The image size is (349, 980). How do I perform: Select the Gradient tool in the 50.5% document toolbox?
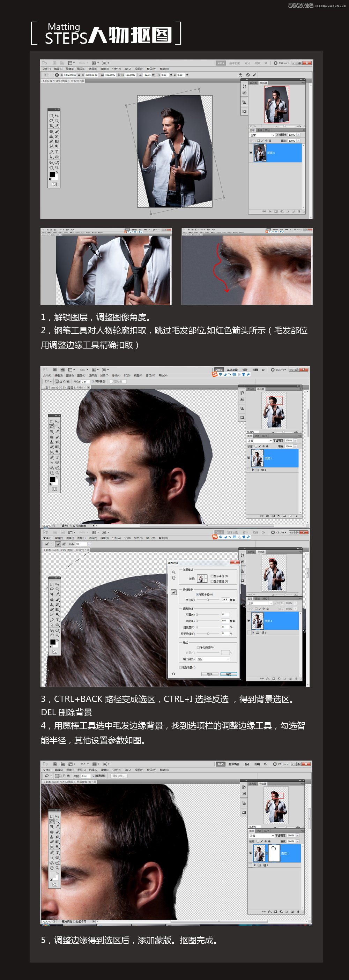pyautogui.click(x=58, y=447)
